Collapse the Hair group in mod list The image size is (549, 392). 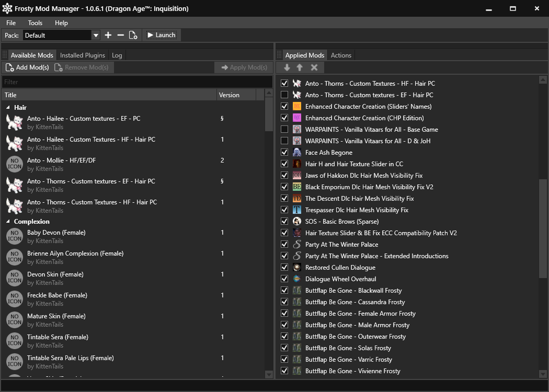tap(8, 107)
